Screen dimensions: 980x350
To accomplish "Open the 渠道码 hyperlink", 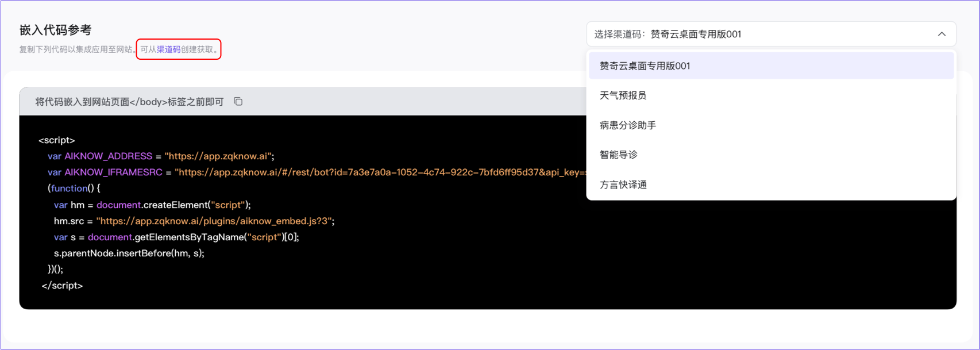I will (x=168, y=49).
